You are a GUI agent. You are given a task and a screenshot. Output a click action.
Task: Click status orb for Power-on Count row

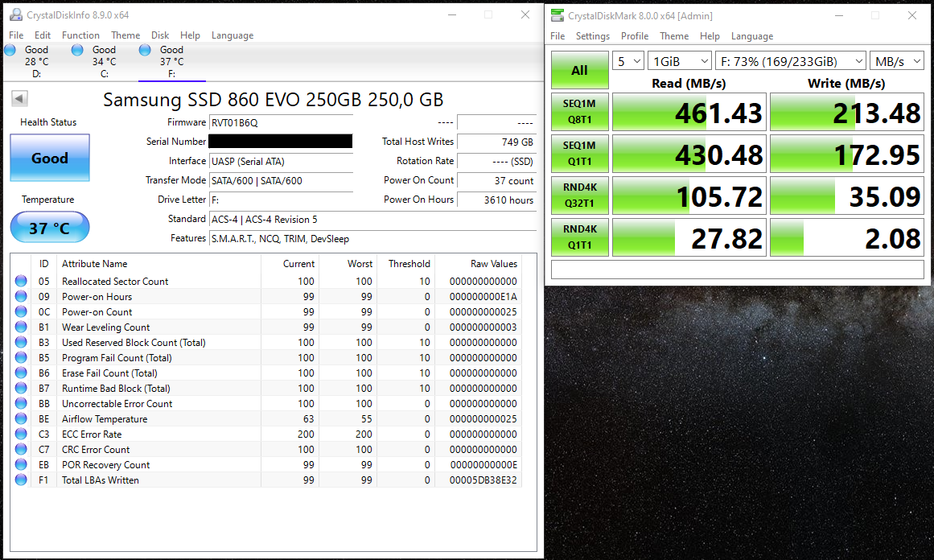[x=21, y=311]
